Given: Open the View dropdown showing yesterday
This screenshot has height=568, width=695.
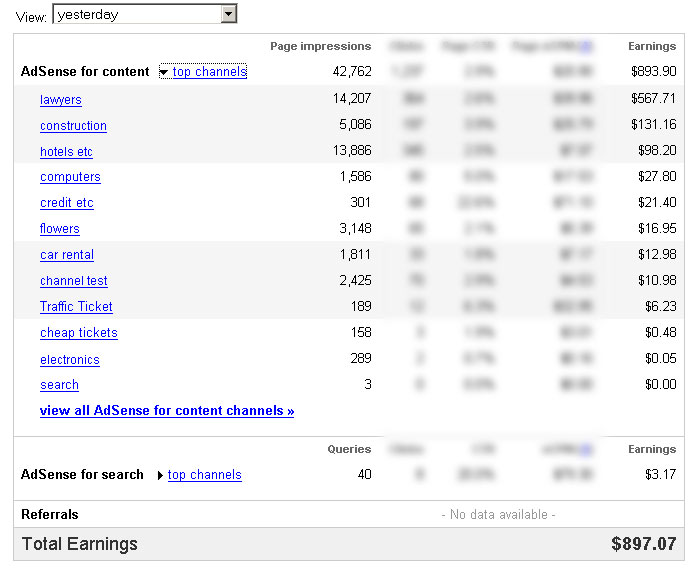Looking at the screenshot, I should [145, 14].
